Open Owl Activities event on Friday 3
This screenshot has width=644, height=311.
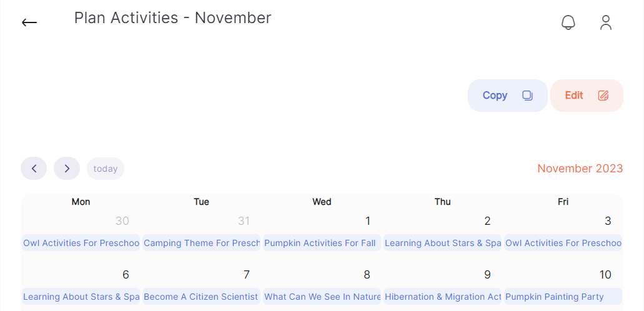[x=563, y=243]
